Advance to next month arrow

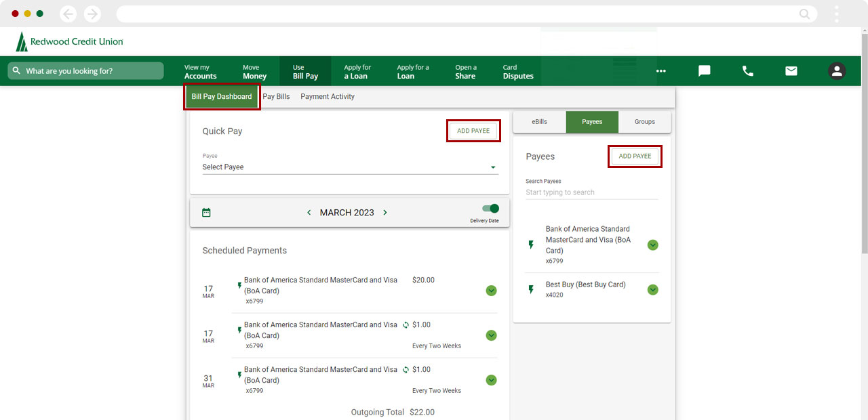pyautogui.click(x=385, y=213)
